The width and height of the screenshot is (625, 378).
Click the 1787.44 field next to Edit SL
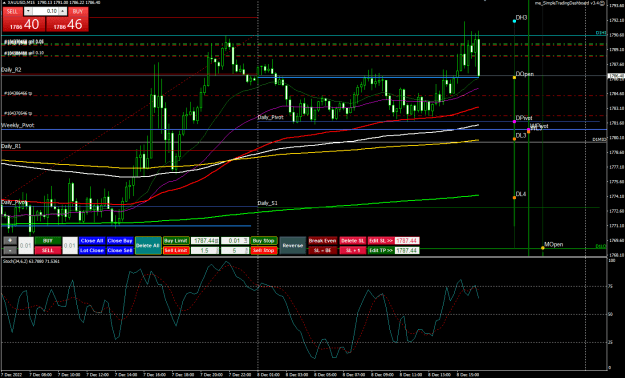(407, 241)
